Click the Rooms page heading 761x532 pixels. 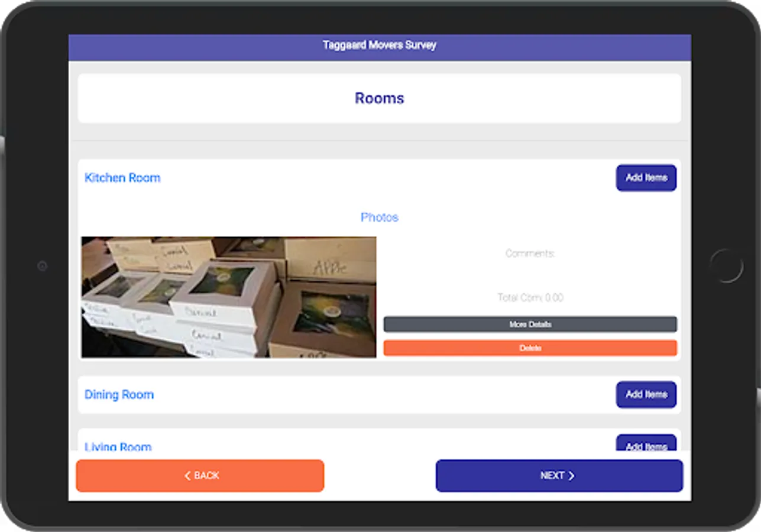point(380,98)
